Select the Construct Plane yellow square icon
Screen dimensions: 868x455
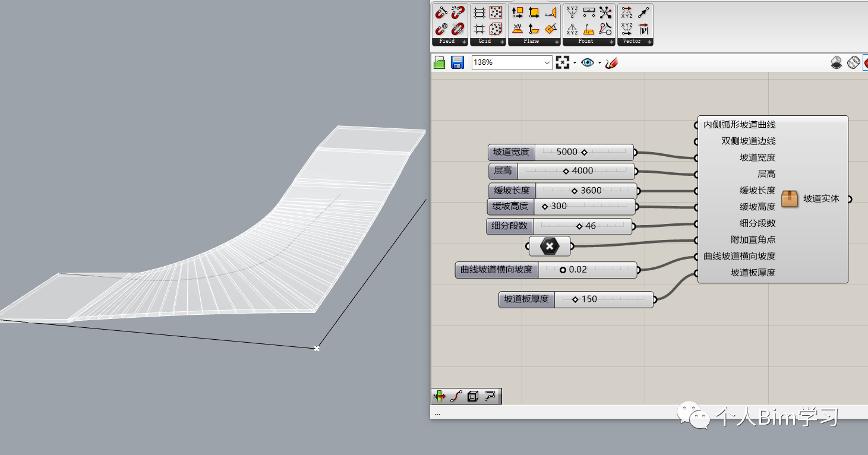point(534,12)
